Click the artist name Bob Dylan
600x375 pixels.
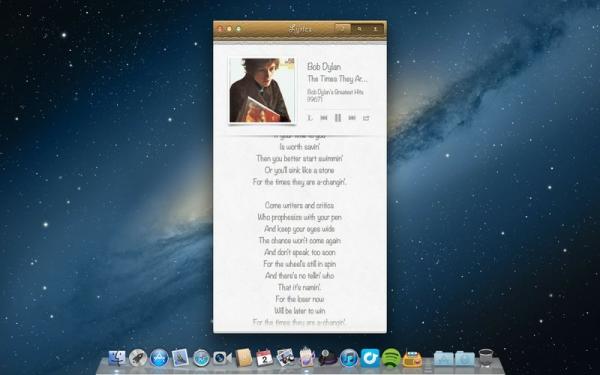324,67
